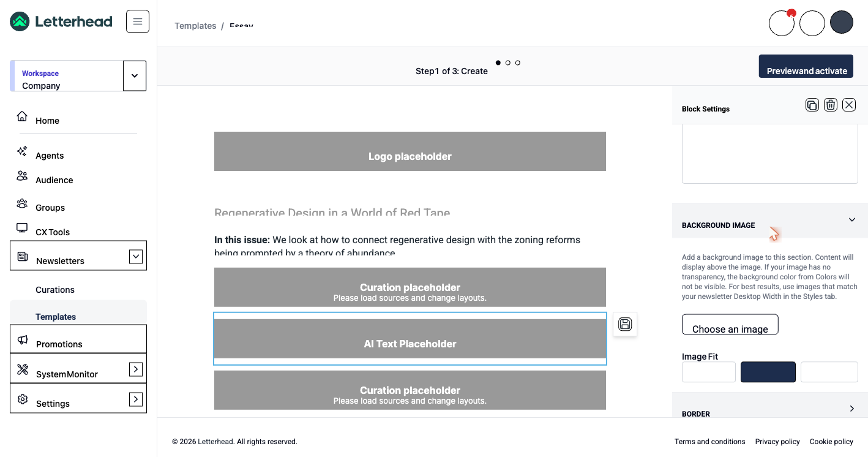Click the "© 2026 Letterhead" copyright text
The image size is (868, 457).
click(x=234, y=442)
